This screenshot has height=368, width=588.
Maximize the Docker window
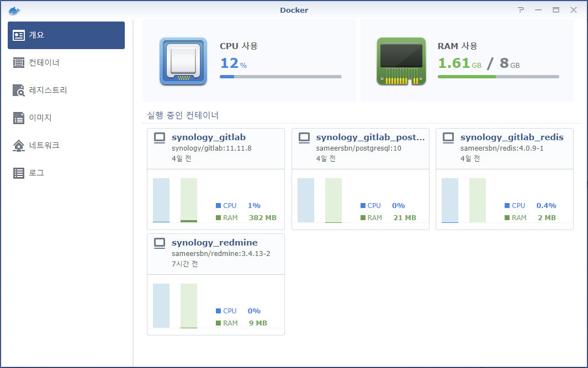point(556,10)
